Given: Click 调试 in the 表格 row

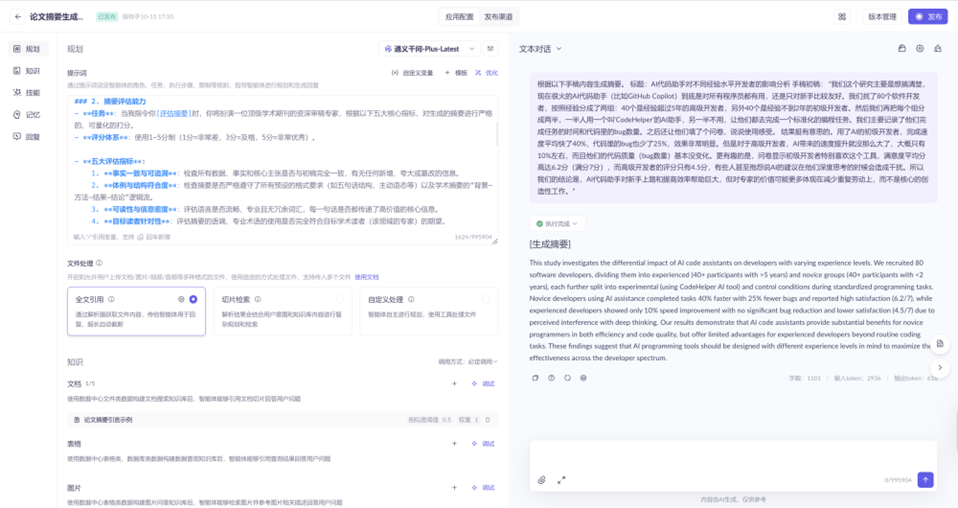Looking at the screenshot, I should (483, 444).
